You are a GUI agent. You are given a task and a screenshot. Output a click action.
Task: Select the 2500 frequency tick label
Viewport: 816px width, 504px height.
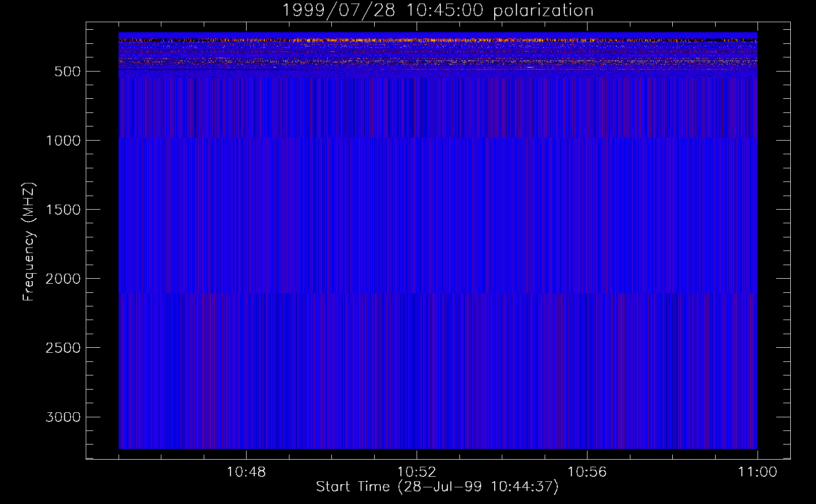(x=63, y=348)
